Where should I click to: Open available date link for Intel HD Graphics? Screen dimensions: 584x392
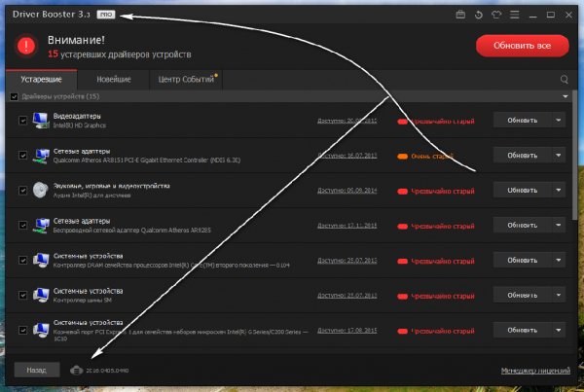coord(347,121)
